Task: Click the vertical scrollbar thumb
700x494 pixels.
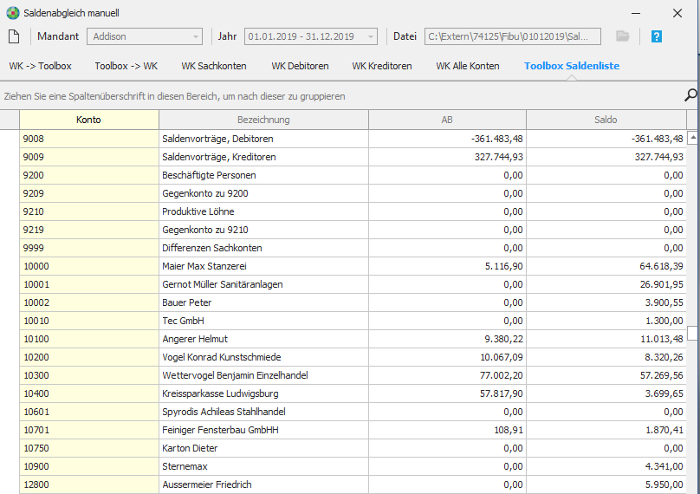Action: pyautogui.click(x=692, y=333)
